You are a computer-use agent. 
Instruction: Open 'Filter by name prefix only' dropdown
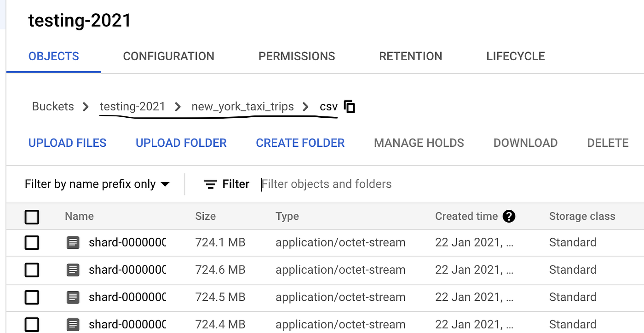[97, 184]
